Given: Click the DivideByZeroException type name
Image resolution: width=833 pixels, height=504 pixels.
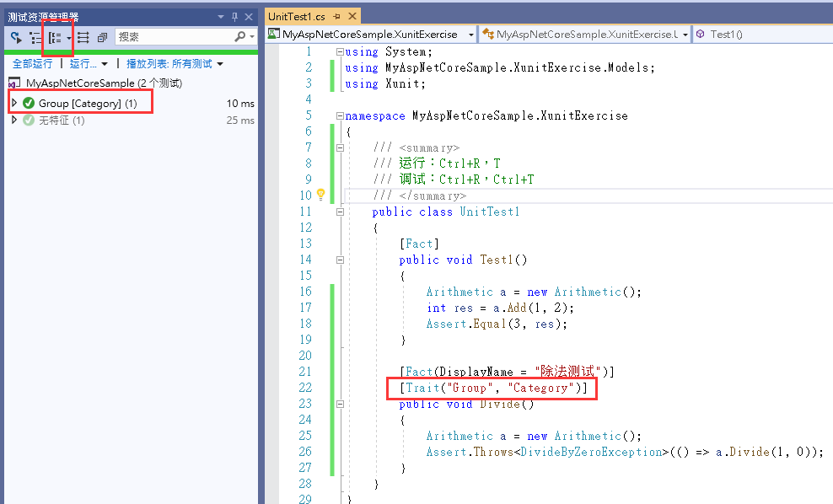Looking at the screenshot, I should pyautogui.click(x=591, y=452).
